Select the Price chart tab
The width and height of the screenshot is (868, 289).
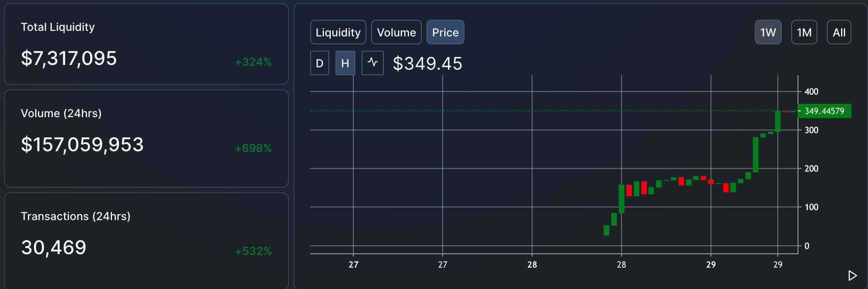click(x=445, y=32)
